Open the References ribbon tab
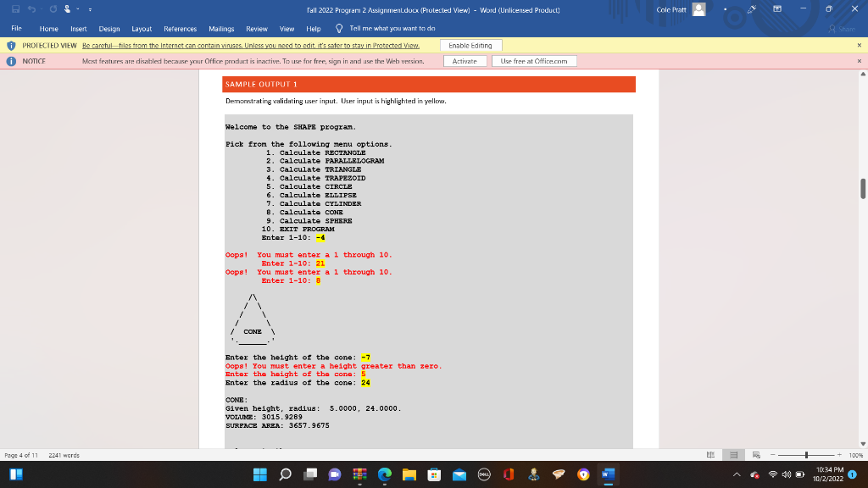Screen dimensions: 868x488 pos(179,28)
